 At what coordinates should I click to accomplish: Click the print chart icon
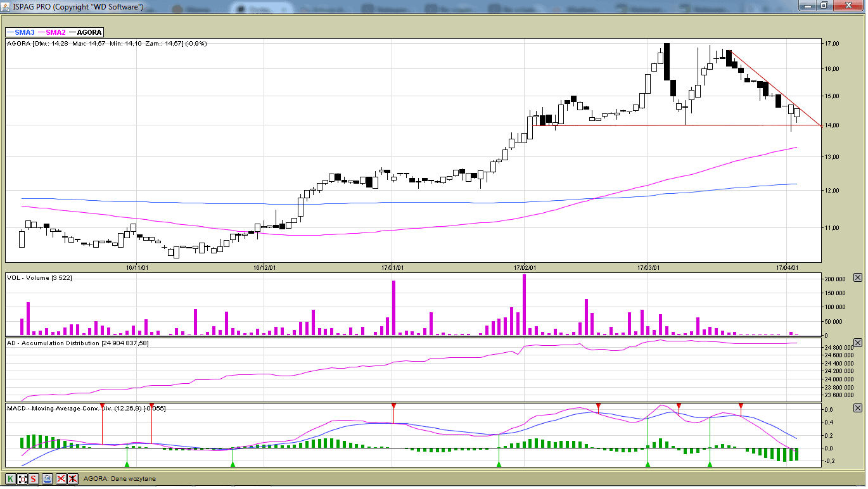48,479
